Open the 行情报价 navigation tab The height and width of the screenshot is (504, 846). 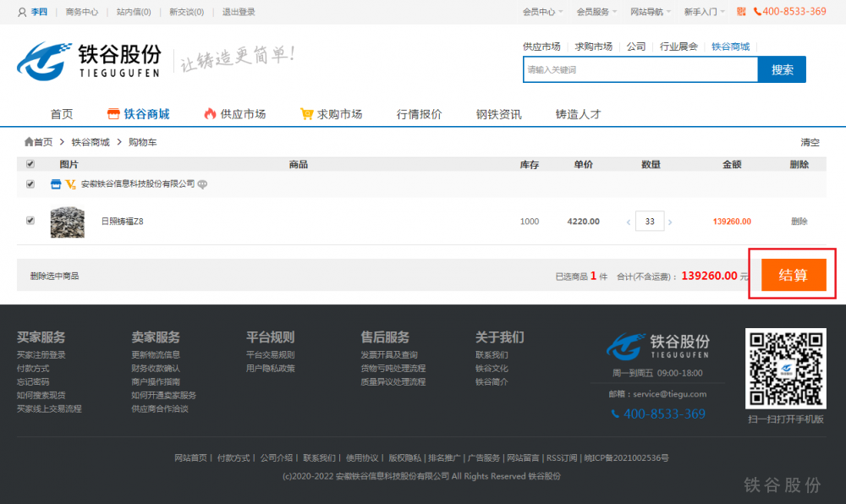click(x=419, y=114)
